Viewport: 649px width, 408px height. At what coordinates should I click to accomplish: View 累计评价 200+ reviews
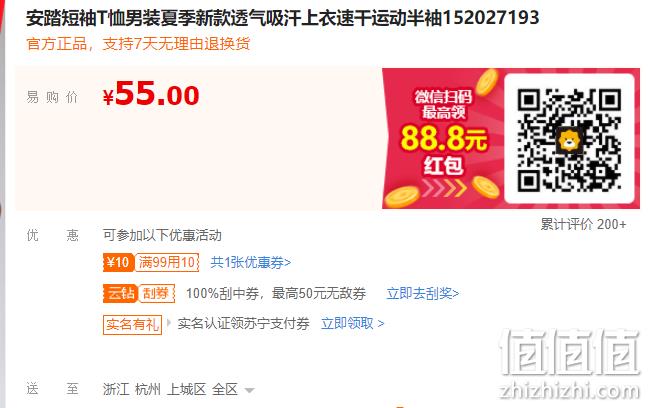coord(583,224)
